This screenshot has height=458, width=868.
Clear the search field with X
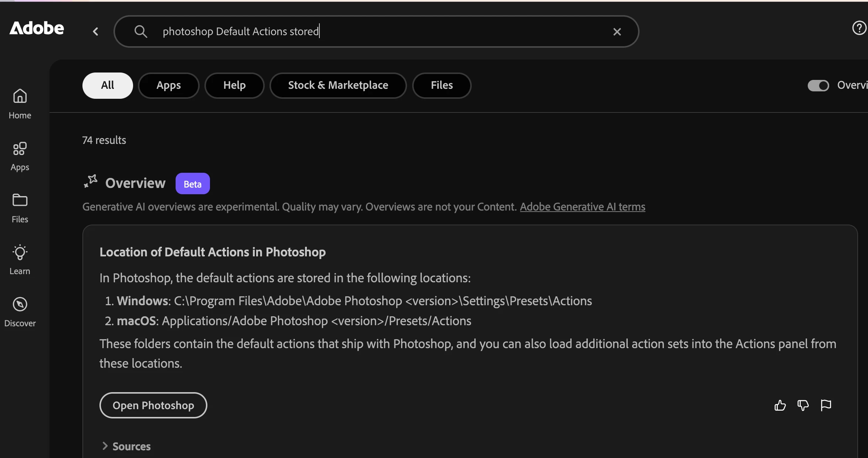(617, 32)
